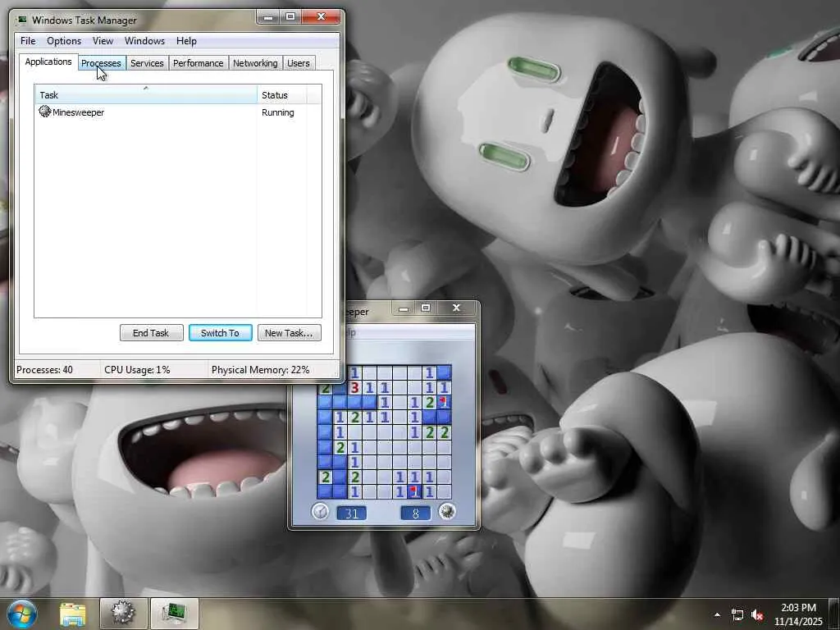Open the File menu in Task Manager

point(28,41)
